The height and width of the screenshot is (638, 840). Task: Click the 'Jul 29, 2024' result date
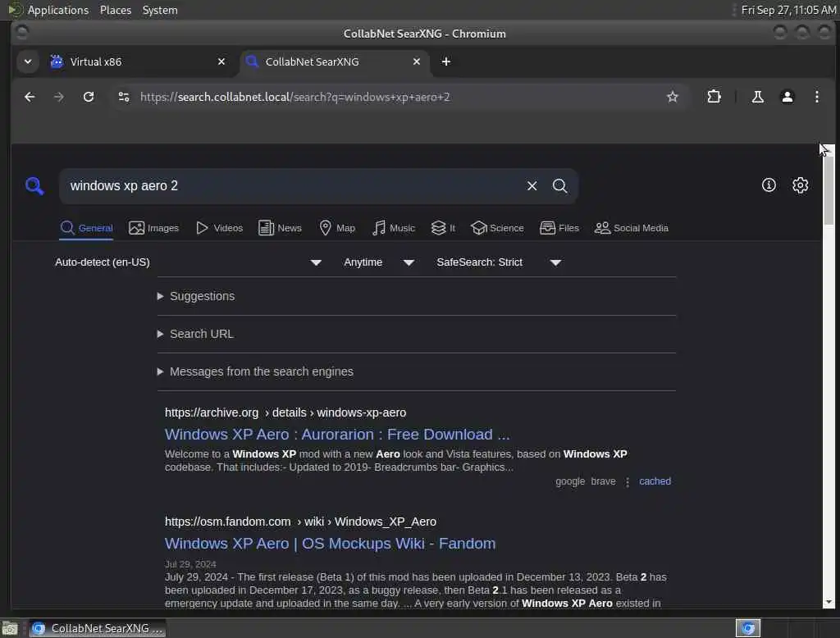tap(190, 565)
